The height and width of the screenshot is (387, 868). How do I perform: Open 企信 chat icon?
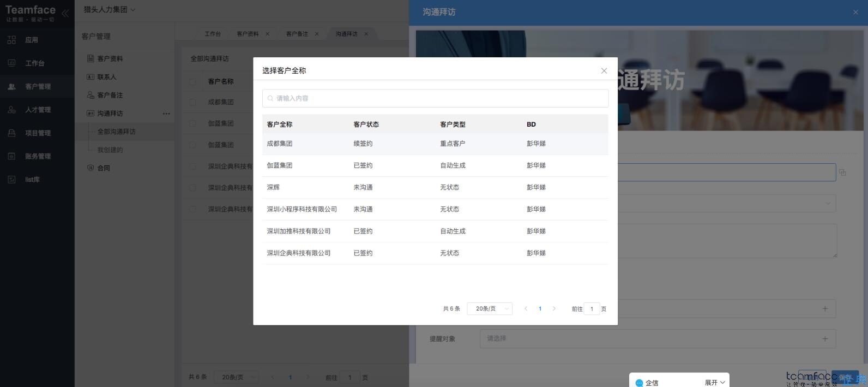[639, 383]
